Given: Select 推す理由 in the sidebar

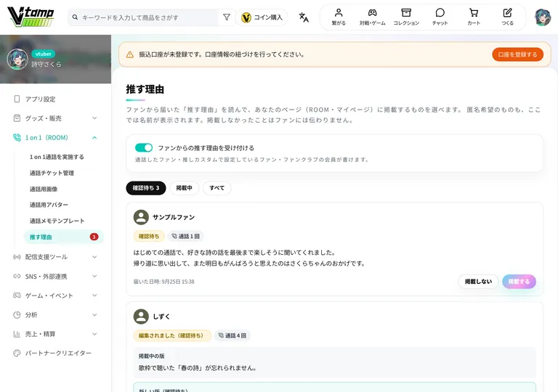Looking at the screenshot, I should 64,237.
